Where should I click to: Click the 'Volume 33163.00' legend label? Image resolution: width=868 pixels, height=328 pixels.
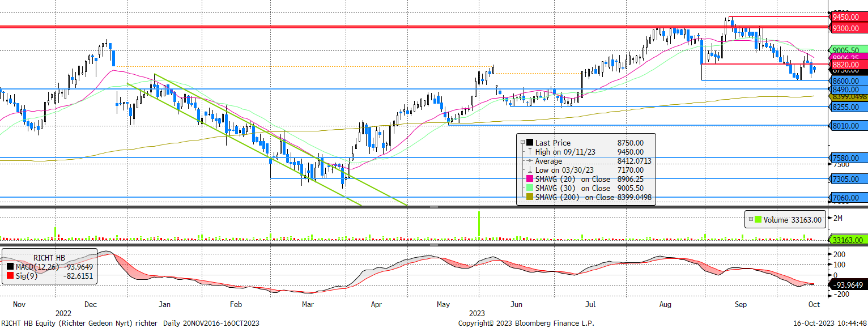click(792, 220)
